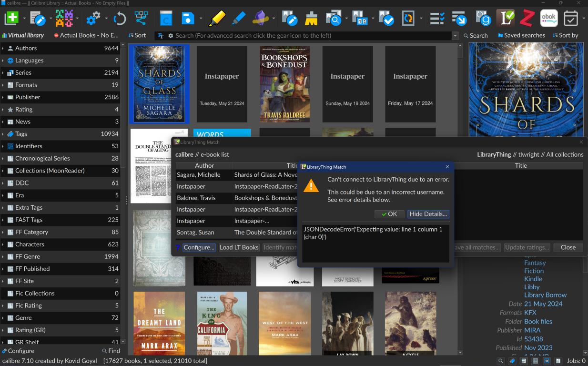Expand the Series category in tag browser
Viewport: 588px width, 366px height.
(3, 73)
